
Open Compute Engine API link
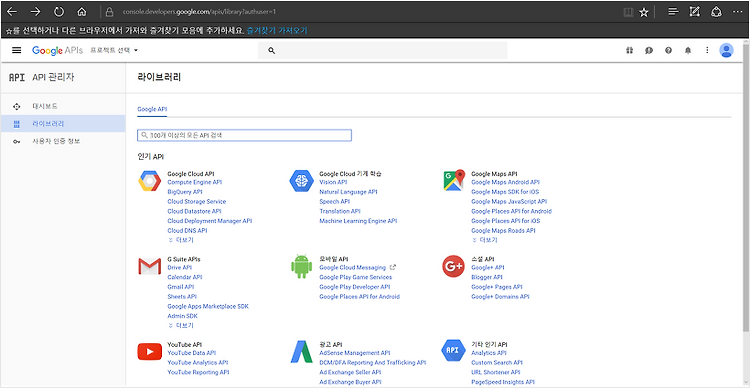pyautogui.click(x=195, y=182)
